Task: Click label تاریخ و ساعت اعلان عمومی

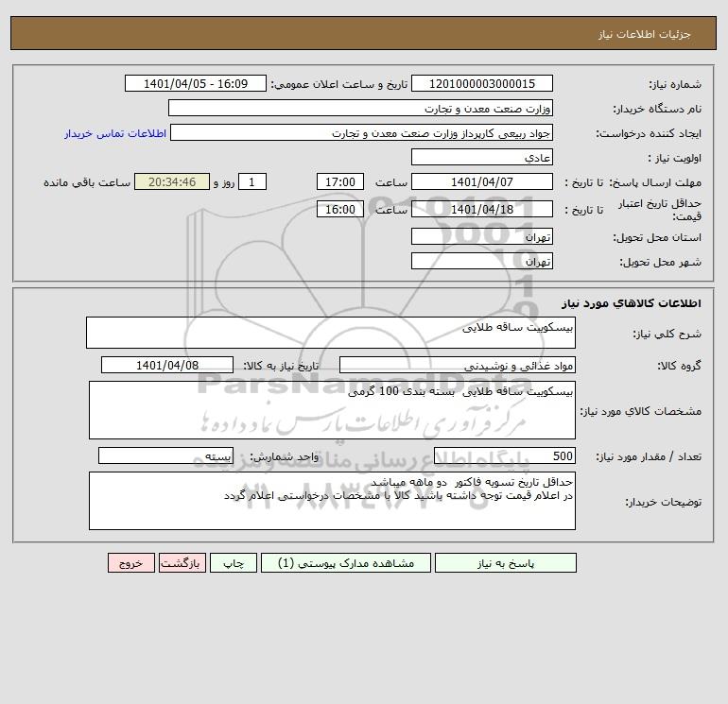Action: (x=338, y=84)
